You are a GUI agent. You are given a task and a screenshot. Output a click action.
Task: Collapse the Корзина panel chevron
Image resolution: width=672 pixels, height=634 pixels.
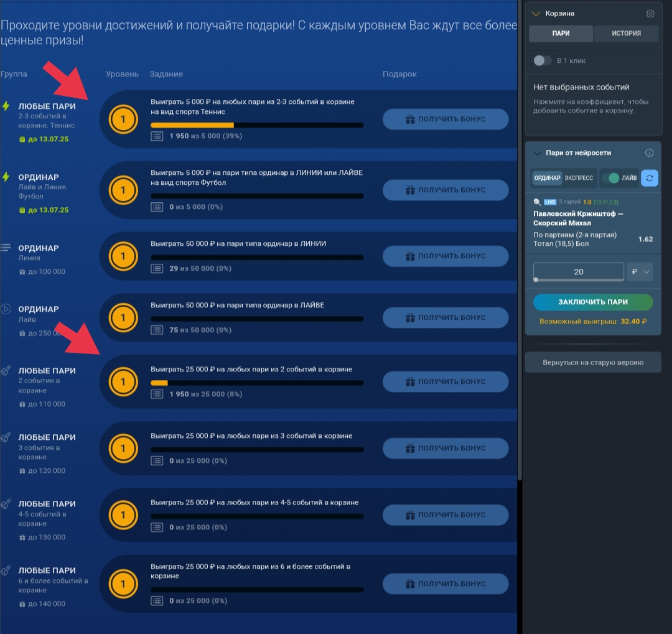(x=536, y=14)
